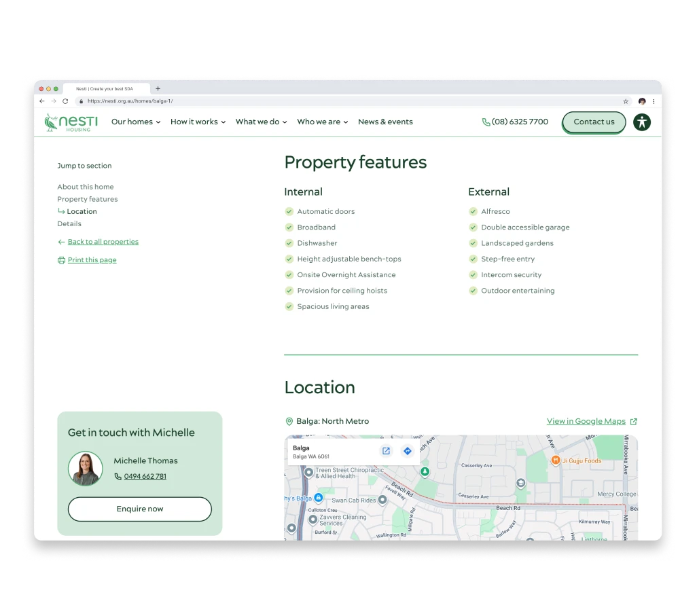Select the Nesti browser tab
Image resolution: width=697 pixels, height=616 pixels.
coord(106,89)
